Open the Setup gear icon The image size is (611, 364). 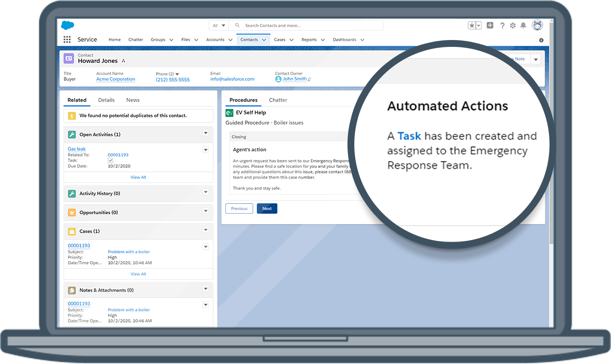[513, 25]
